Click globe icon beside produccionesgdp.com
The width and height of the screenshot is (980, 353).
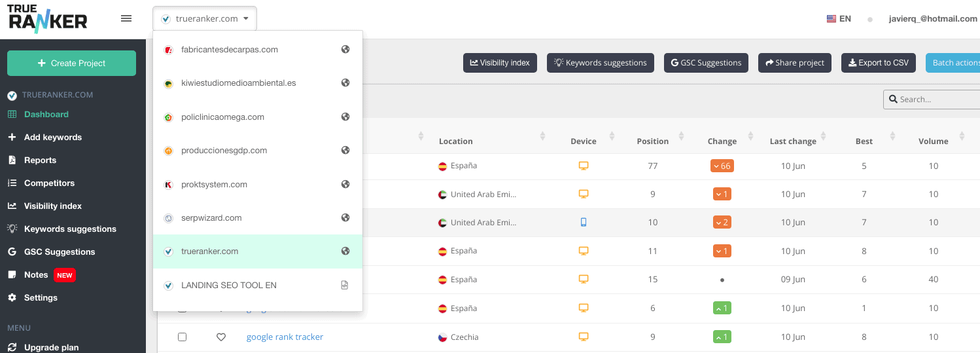point(345,151)
